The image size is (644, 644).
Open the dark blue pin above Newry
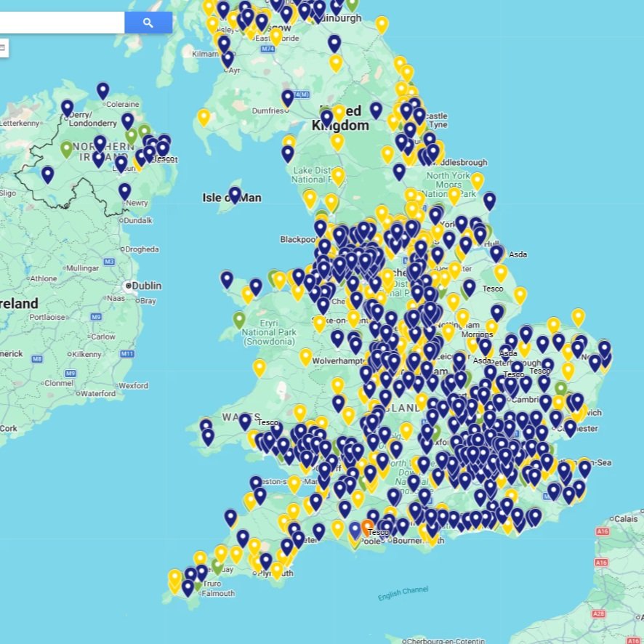click(125, 192)
